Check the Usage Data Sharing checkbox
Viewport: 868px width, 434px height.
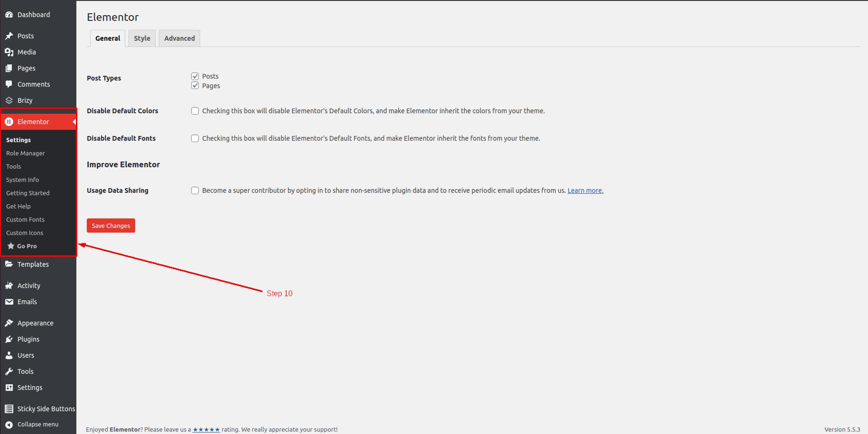pyautogui.click(x=195, y=190)
